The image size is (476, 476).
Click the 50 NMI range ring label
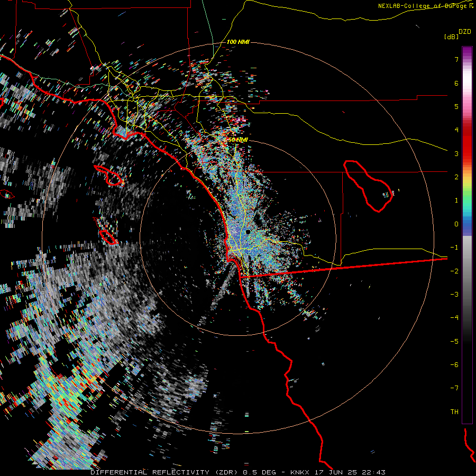point(238,140)
